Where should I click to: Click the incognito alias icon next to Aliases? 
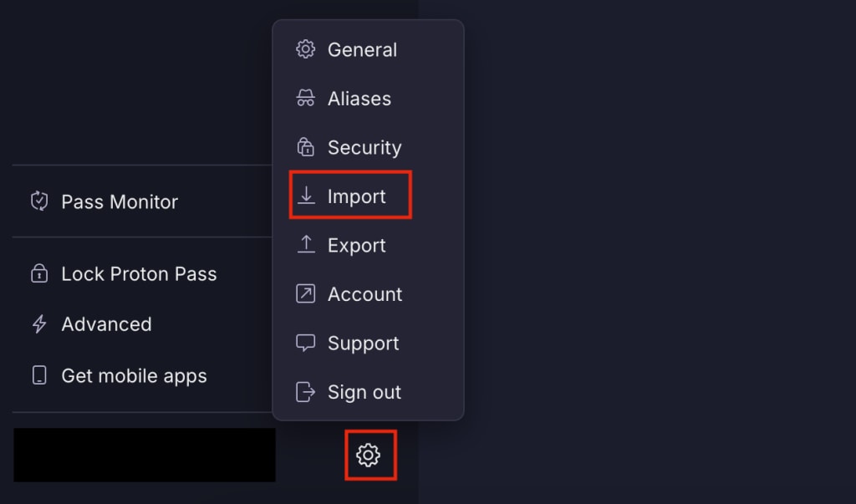click(305, 98)
